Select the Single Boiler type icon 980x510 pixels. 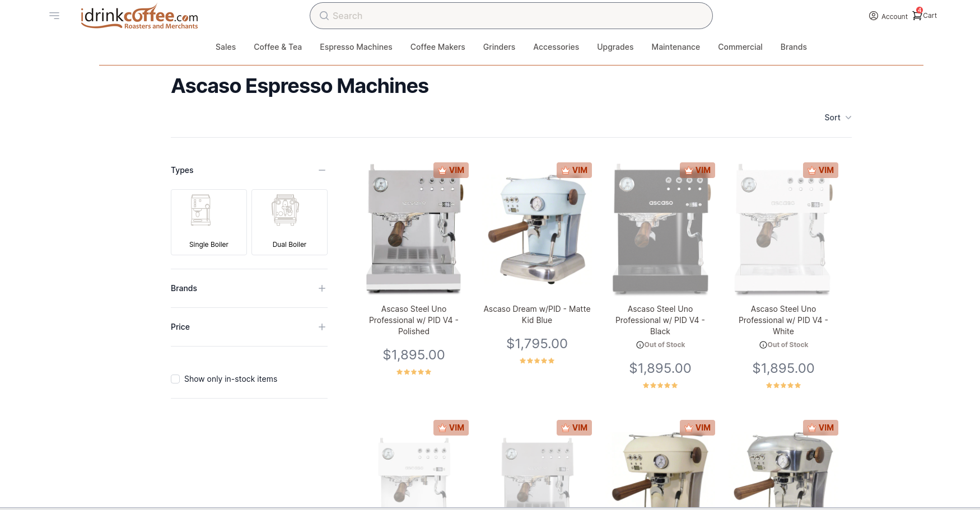point(201,210)
